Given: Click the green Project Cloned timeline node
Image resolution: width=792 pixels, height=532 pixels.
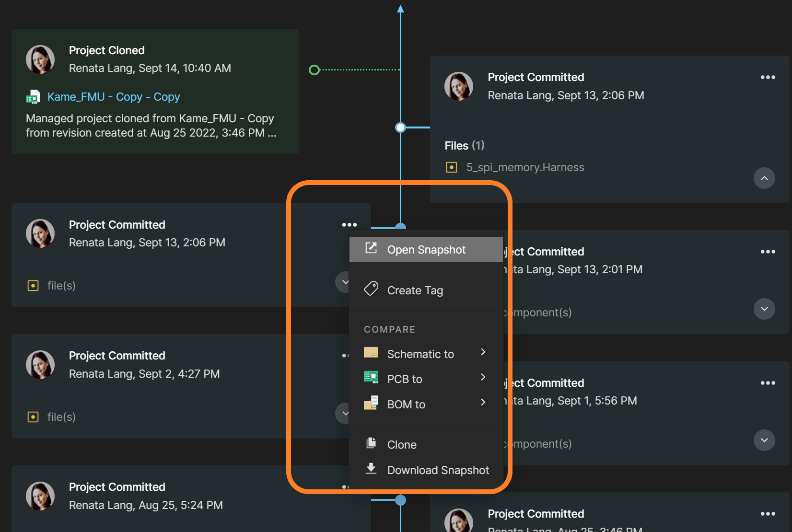Looking at the screenshot, I should coord(314,70).
